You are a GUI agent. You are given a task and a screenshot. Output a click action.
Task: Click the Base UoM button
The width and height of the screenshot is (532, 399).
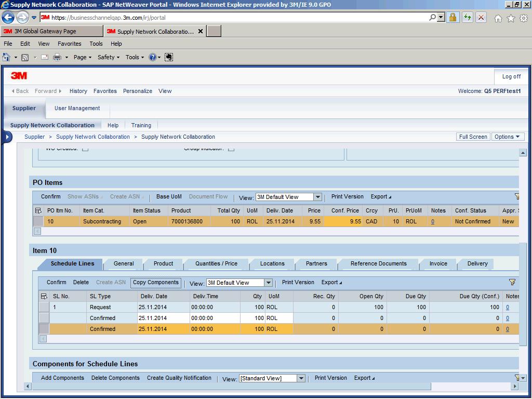click(169, 196)
